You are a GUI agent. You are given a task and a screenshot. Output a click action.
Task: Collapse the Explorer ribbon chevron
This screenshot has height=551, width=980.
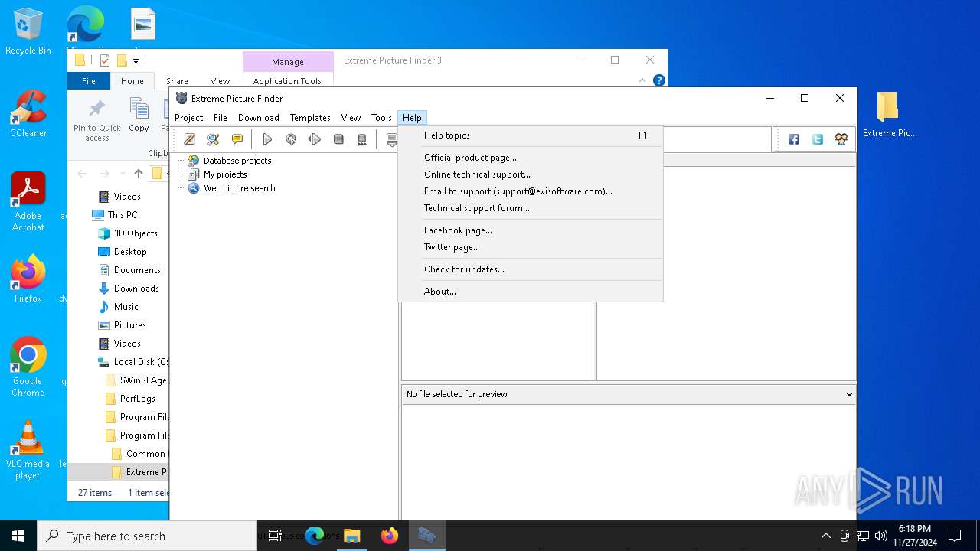pos(642,80)
